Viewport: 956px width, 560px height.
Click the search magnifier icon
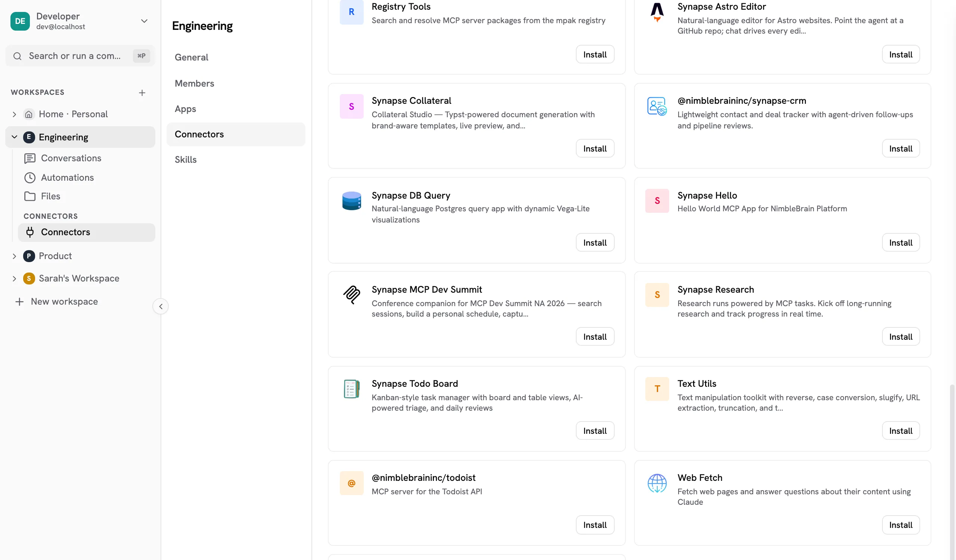pyautogui.click(x=18, y=56)
